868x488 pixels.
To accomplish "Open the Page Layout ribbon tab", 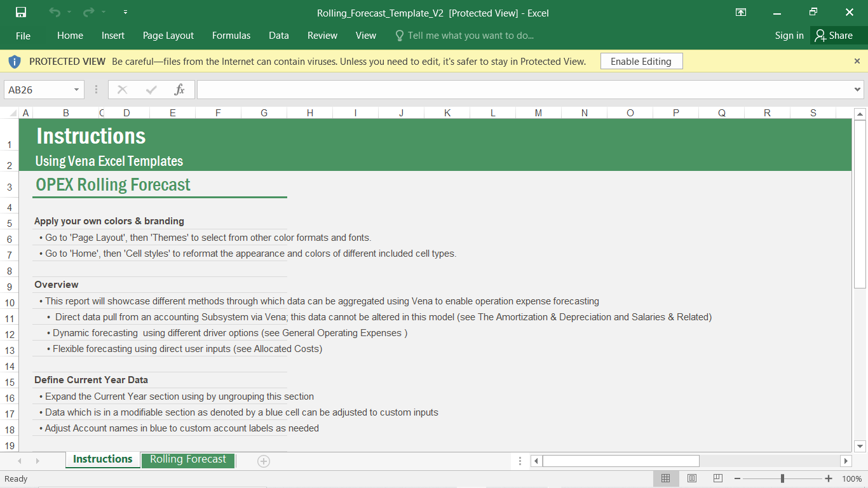I will coord(168,36).
